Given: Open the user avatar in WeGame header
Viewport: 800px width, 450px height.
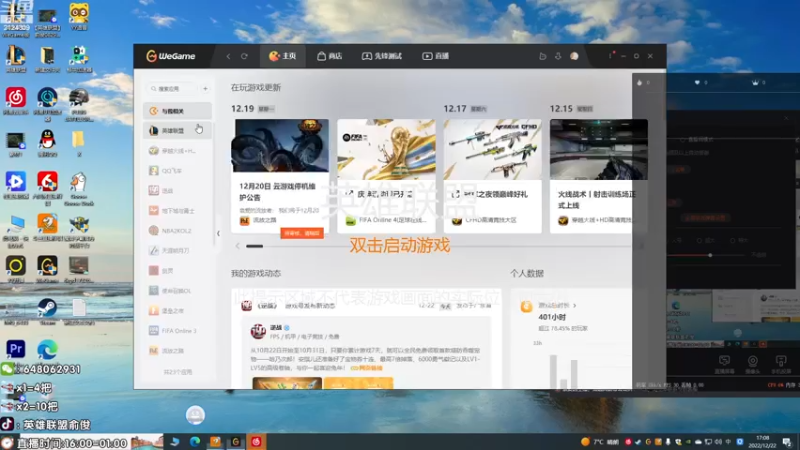Looking at the screenshot, I should click(x=574, y=56).
